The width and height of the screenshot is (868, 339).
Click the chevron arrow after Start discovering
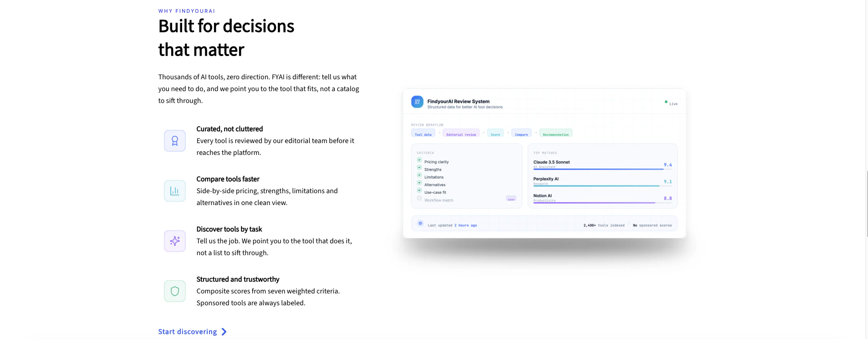point(224,332)
